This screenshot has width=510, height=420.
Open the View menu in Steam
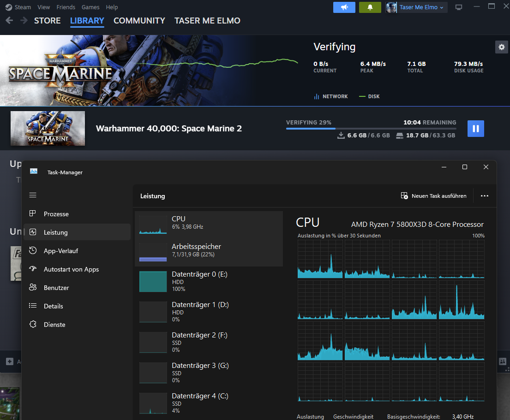pyautogui.click(x=43, y=7)
